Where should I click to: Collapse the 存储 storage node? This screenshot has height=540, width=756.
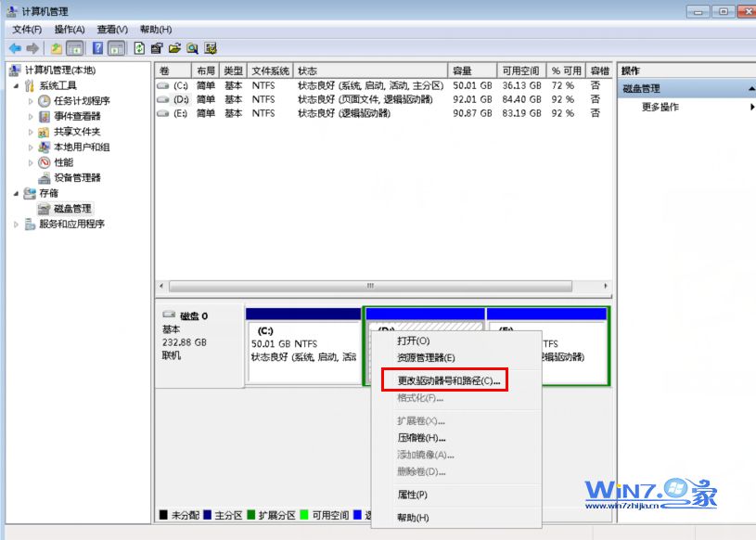point(16,193)
